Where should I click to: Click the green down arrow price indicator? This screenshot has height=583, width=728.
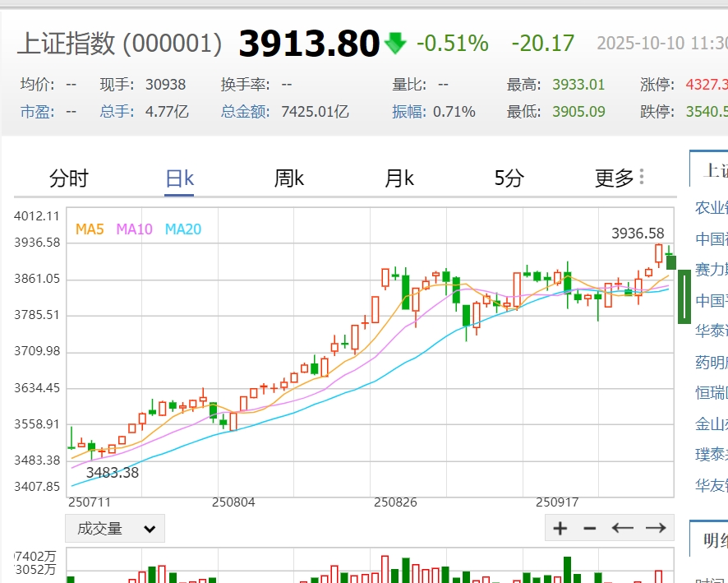pyautogui.click(x=395, y=44)
